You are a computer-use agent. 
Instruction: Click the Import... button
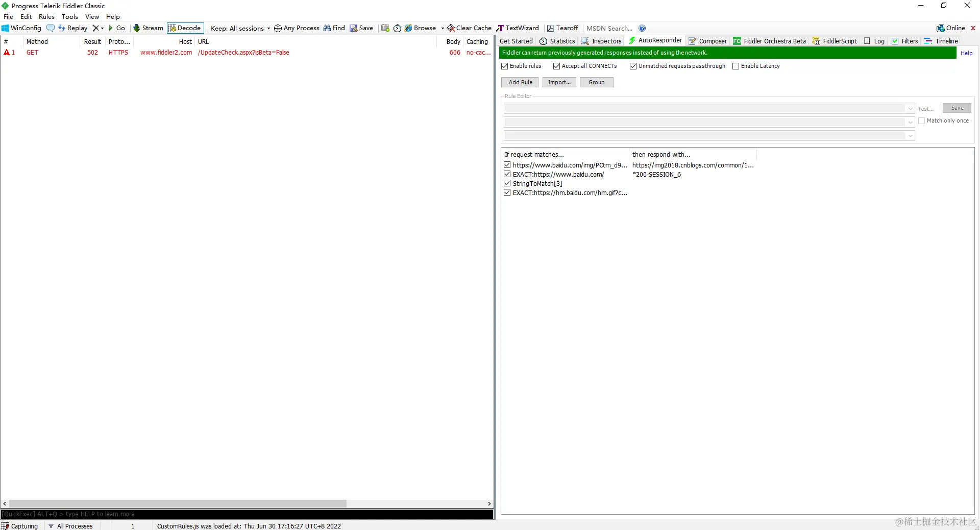559,82
